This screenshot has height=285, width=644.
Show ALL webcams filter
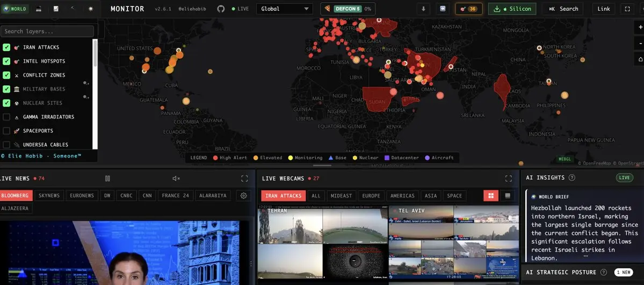[x=316, y=196]
